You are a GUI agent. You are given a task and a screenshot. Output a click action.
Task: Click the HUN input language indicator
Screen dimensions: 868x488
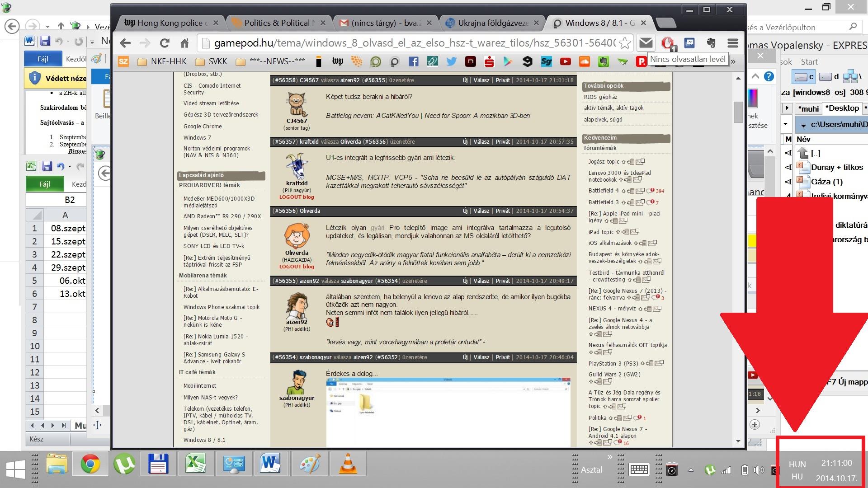(x=797, y=464)
